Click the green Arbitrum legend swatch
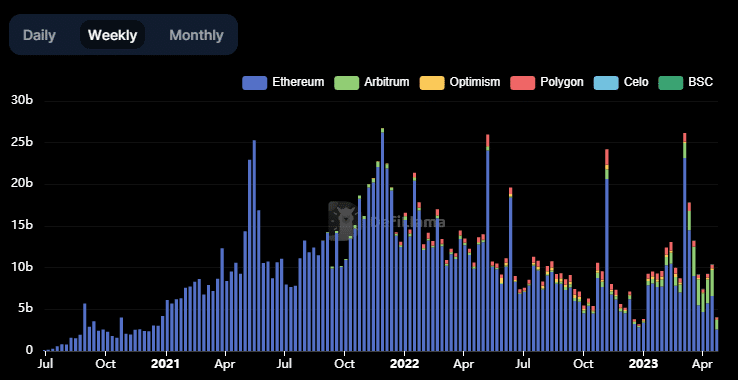The height and width of the screenshot is (380, 738). [x=346, y=82]
